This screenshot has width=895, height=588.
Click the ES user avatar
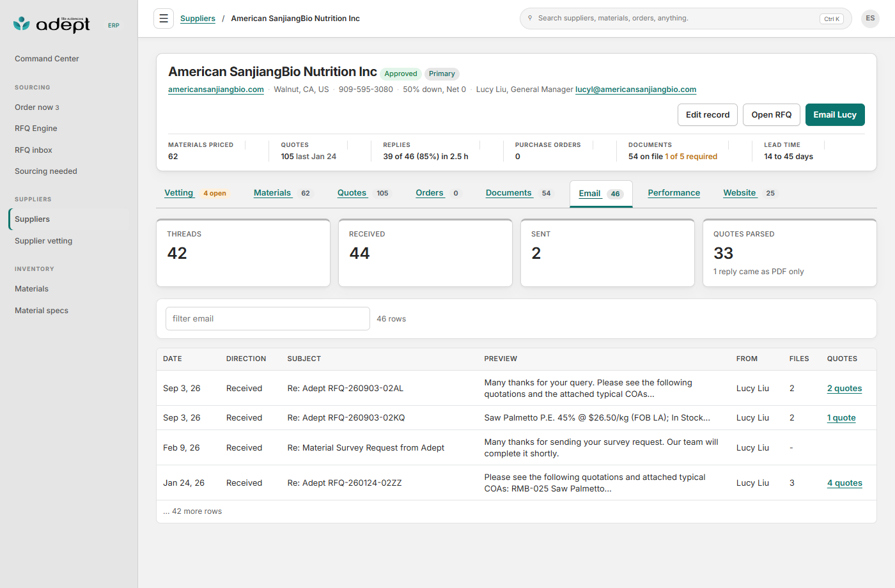pyautogui.click(x=870, y=19)
